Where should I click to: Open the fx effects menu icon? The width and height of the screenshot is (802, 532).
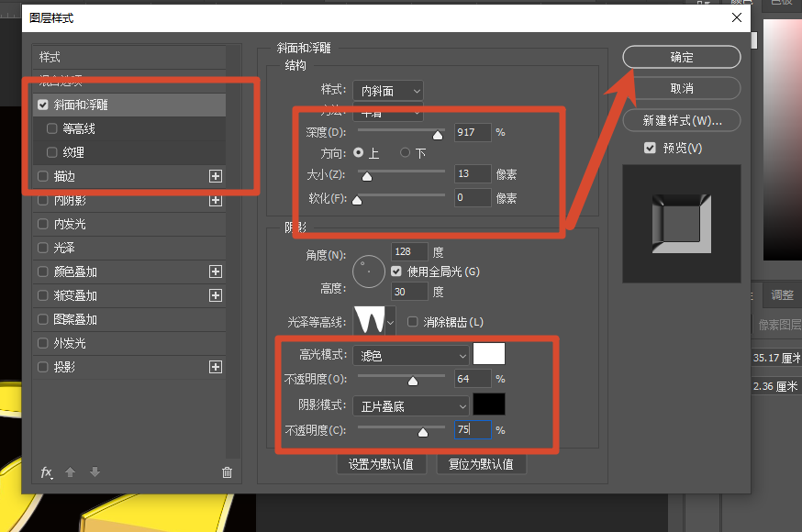tap(47, 472)
